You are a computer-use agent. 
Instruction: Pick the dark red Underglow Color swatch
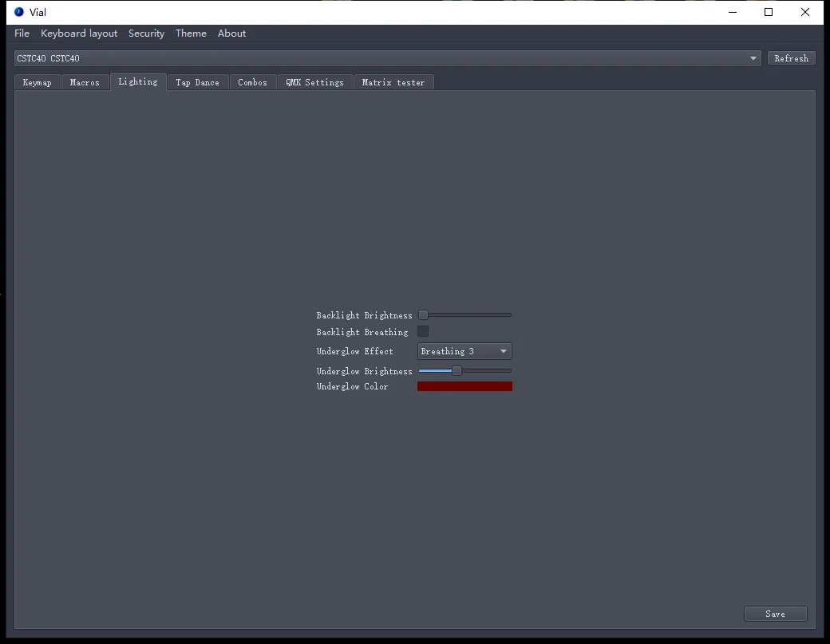coord(464,386)
